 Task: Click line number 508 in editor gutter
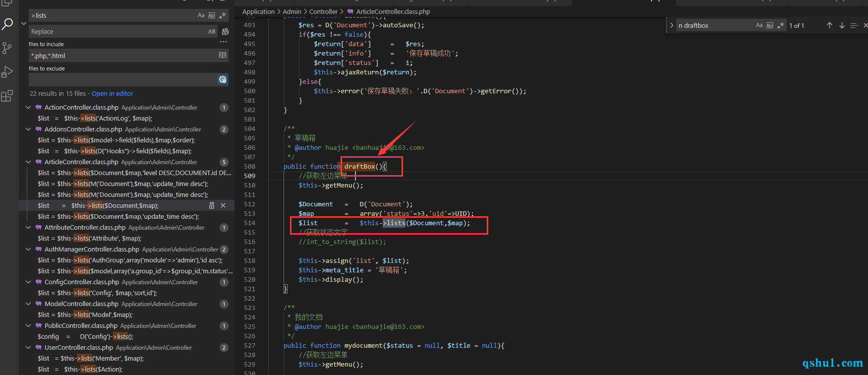coord(250,166)
